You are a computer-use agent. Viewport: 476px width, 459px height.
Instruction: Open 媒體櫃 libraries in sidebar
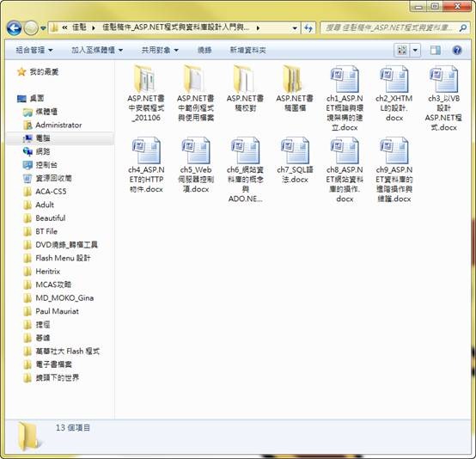[x=40, y=112]
